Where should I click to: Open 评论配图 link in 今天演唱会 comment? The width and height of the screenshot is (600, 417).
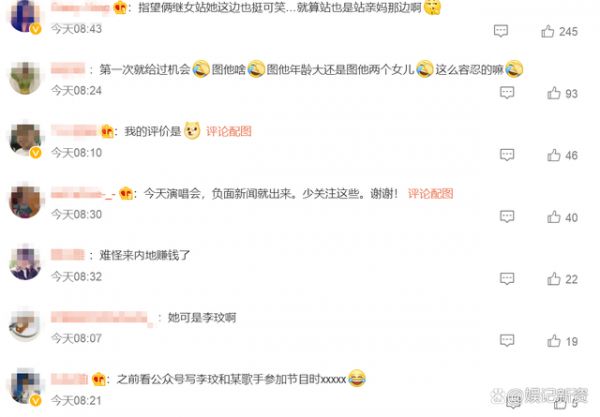pos(430,193)
